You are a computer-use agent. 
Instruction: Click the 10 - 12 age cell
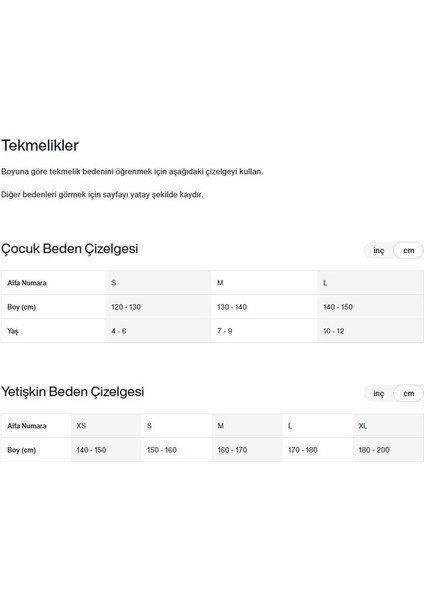[370, 331]
